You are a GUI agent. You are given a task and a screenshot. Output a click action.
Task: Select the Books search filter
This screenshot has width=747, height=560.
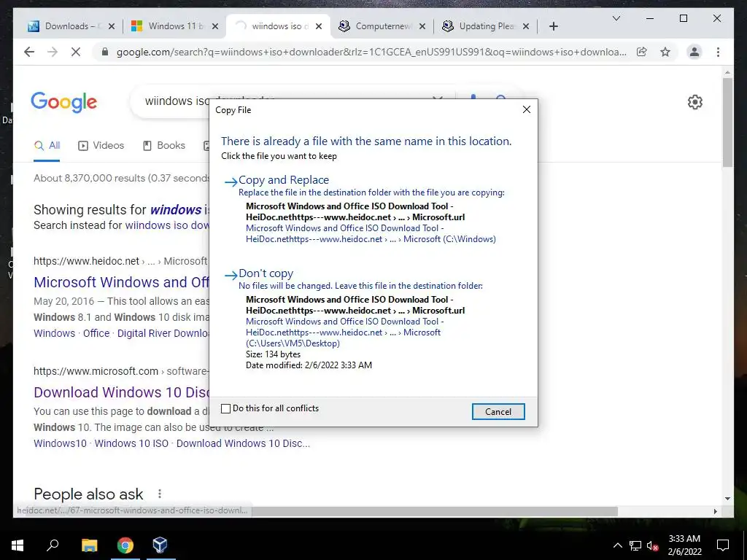tap(164, 146)
